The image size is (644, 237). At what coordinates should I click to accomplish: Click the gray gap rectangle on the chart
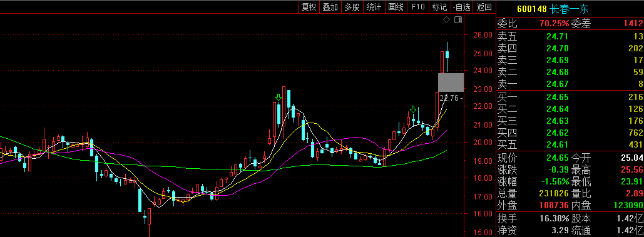451,83
